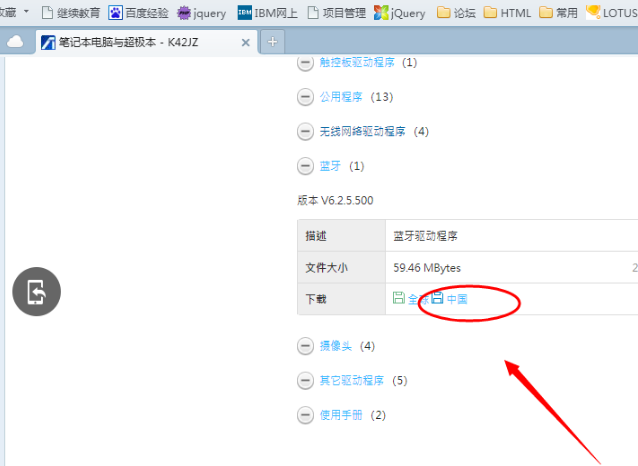Open the 触控板驱动程序 category link

(x=357, y=62)
